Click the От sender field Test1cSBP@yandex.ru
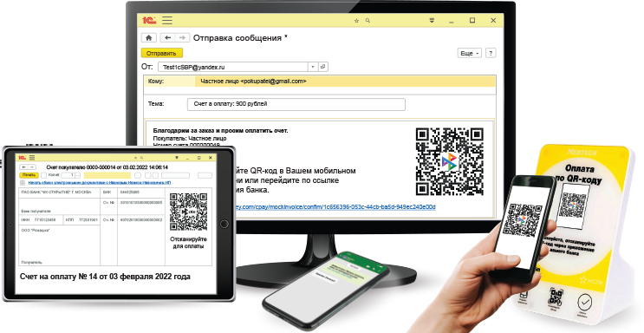The height and width of the screenshot is (333, 644). (233, 67)
